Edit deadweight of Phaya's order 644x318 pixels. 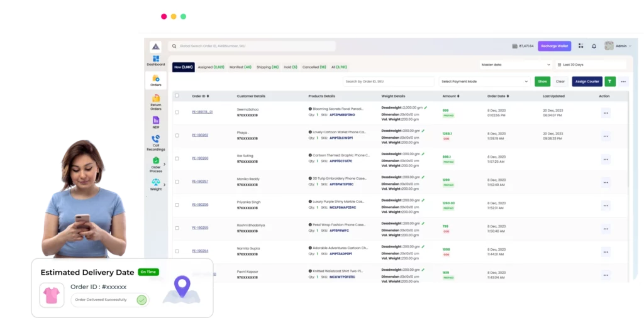tap(423, 131)
